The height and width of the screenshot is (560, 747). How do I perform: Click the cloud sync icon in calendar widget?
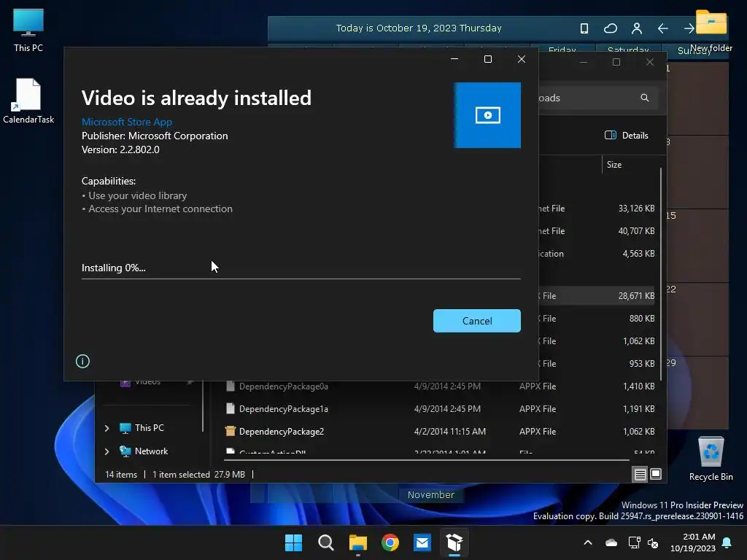tap(611, 28)
